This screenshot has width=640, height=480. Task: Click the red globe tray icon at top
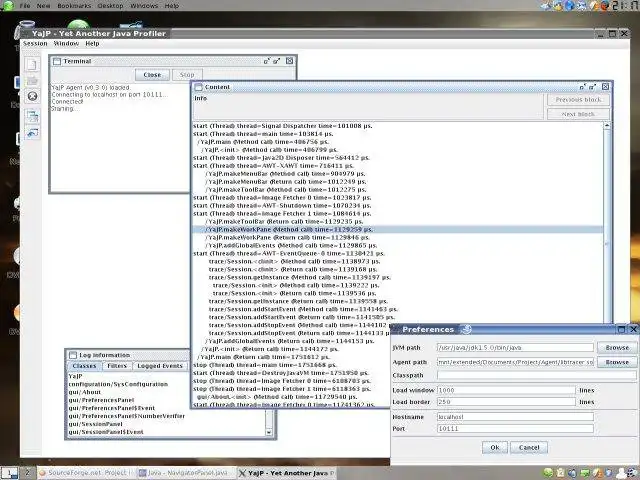click(x=604, y=5)
